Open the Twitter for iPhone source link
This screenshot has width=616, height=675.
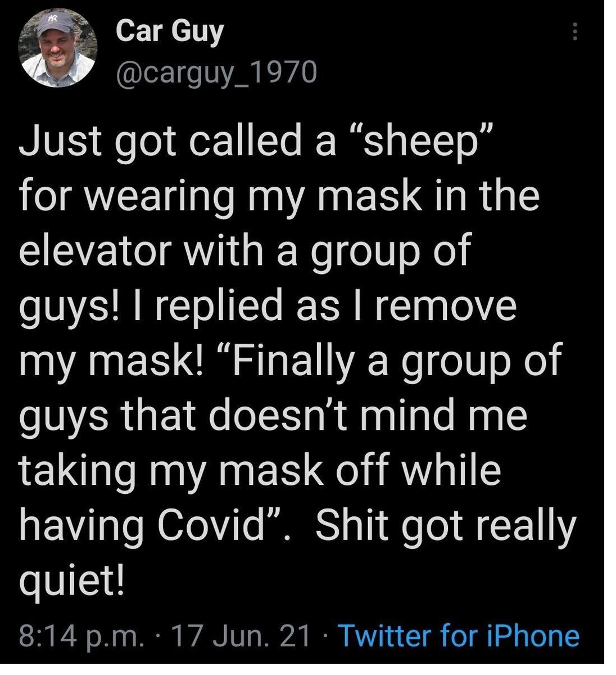(x=459, y=636)
